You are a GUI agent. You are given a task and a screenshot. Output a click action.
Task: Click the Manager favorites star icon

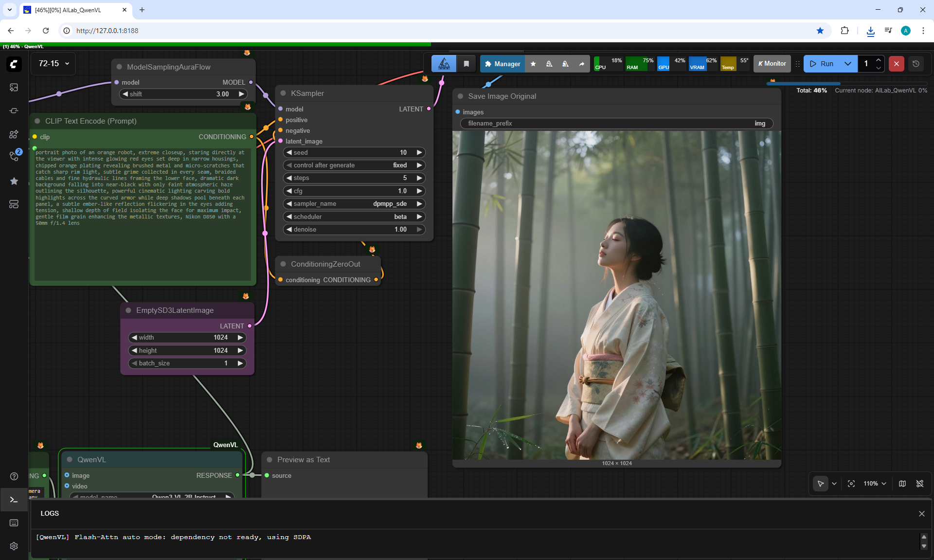[x=533, y=64]
